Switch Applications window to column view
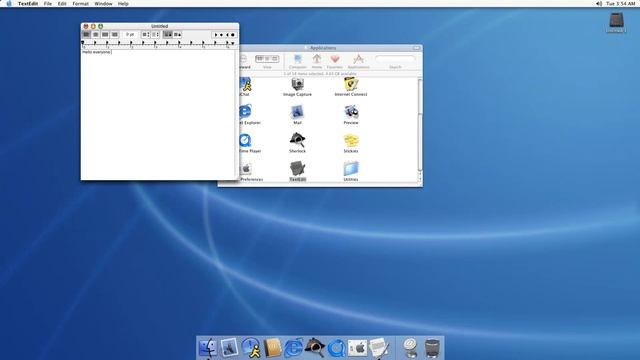640x360 pixels. pos(275,59)
